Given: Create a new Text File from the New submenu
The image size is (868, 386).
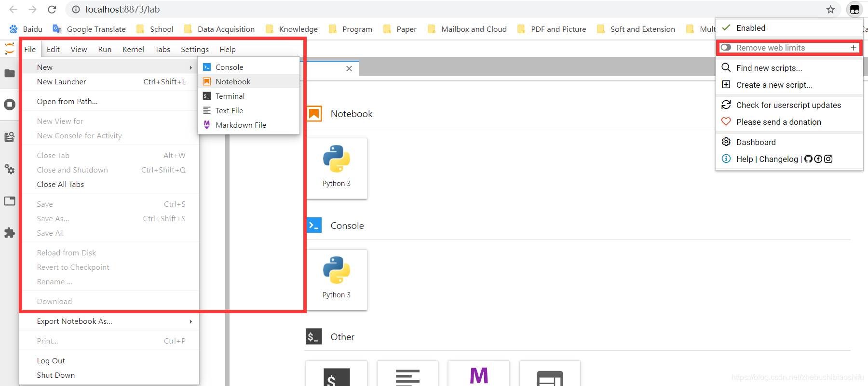Looking at the screenshot, I should pyautogui.click(x=249, y=110).
